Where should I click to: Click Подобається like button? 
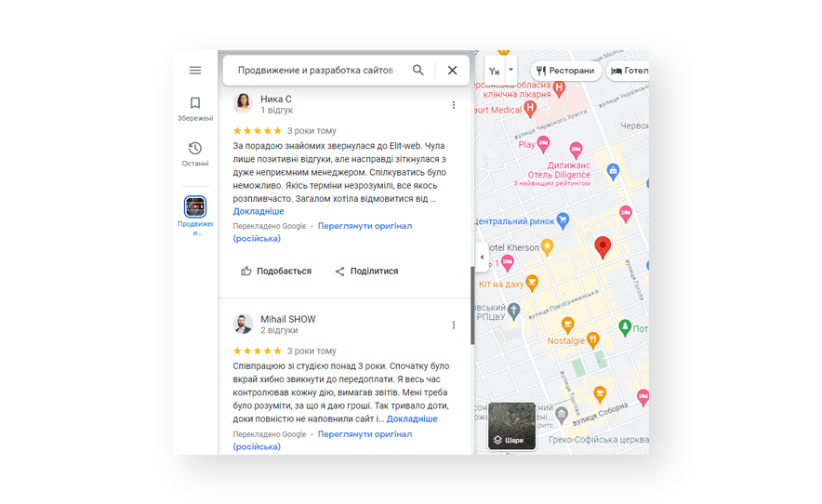tap(276, 272)
